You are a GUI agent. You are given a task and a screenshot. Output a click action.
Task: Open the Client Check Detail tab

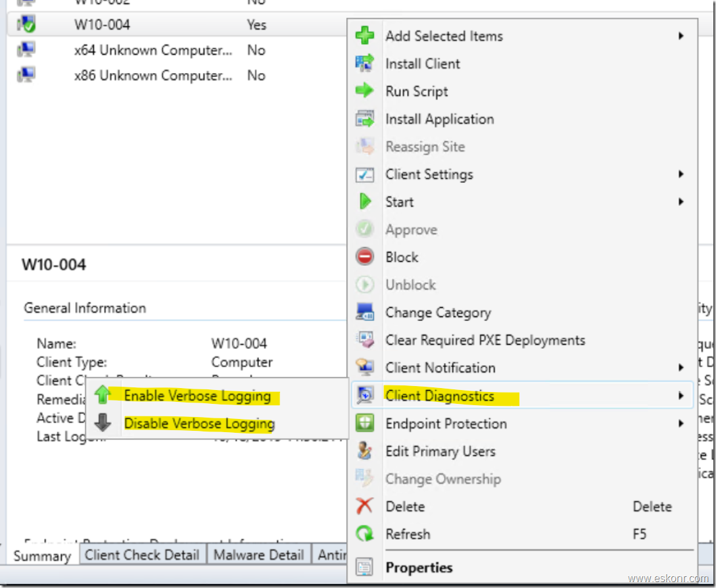(142, 554)
